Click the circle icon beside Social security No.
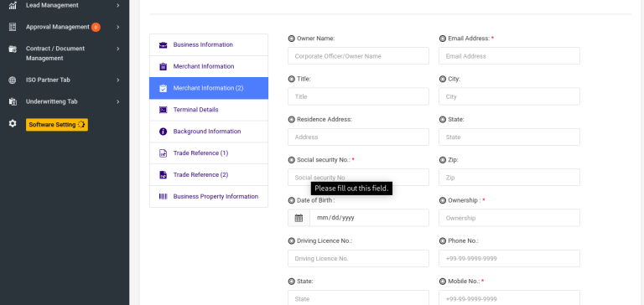 click(291, 160)
